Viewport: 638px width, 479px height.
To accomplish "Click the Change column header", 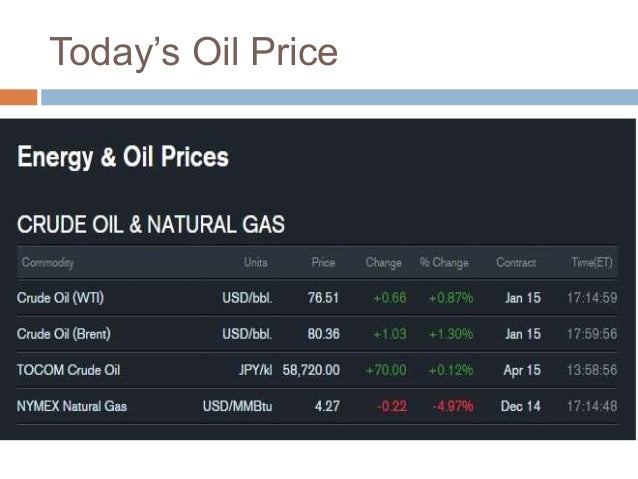I will (383, 263).
